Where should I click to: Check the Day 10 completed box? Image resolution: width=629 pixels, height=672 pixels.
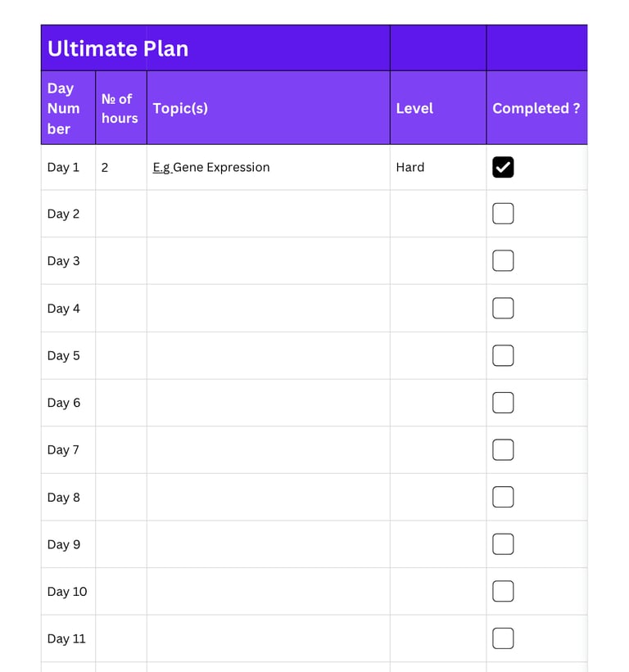(502, 591)
